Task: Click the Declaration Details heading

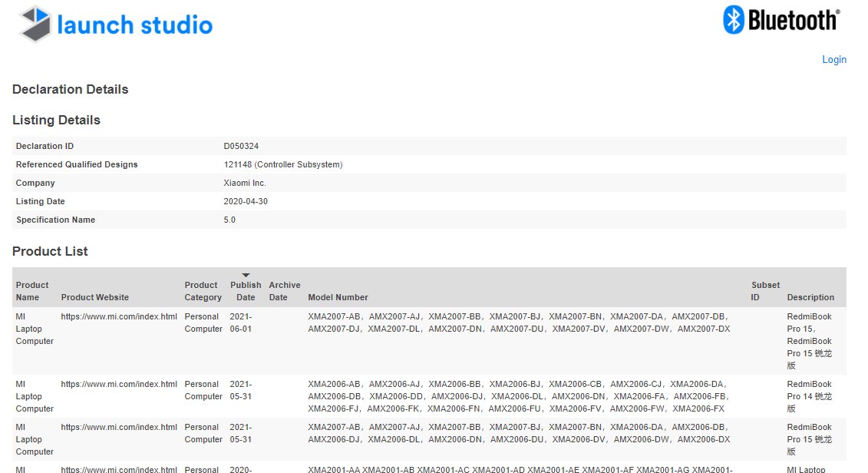Action: coord(71,89)
